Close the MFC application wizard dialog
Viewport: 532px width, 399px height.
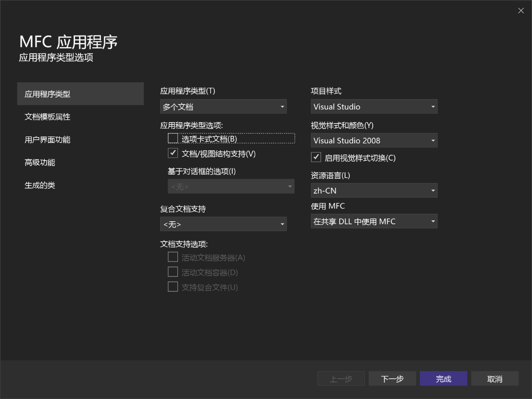[521, 11]
